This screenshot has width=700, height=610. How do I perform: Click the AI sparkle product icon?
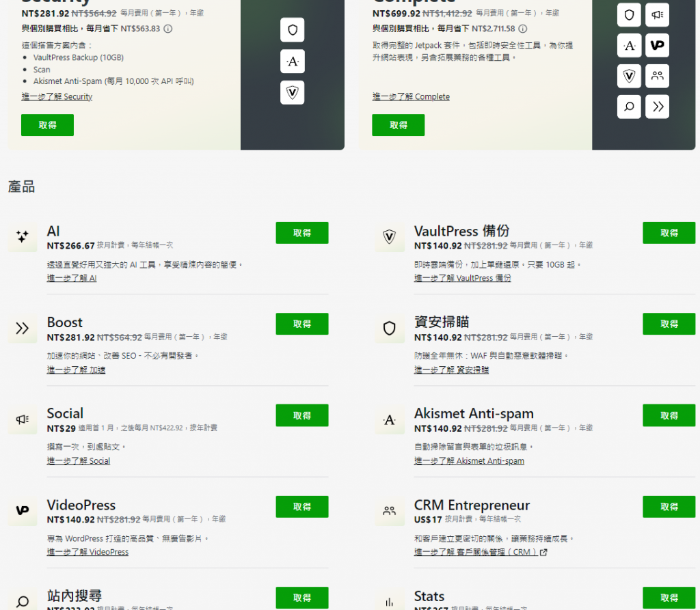(x=23, y=237)
